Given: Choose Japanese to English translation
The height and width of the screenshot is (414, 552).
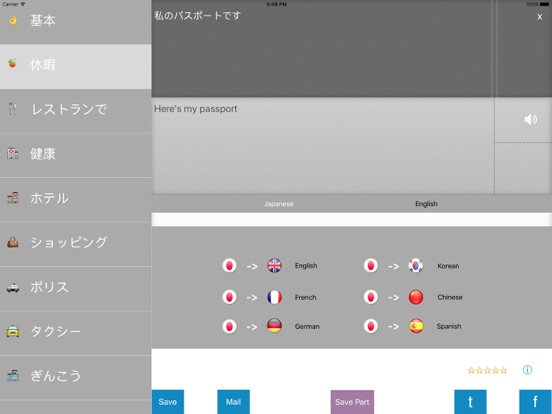Looking at the screenshot, I should point(270,266).
